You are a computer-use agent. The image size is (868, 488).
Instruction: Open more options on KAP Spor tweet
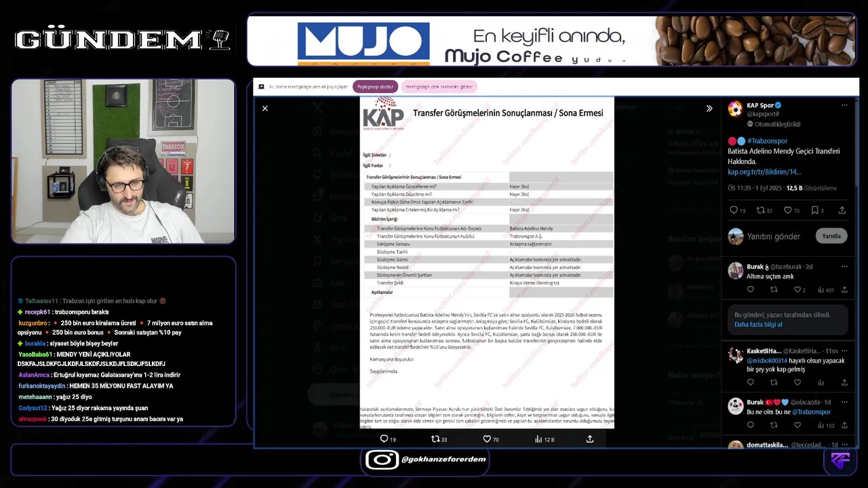click(x=844, y=105)
